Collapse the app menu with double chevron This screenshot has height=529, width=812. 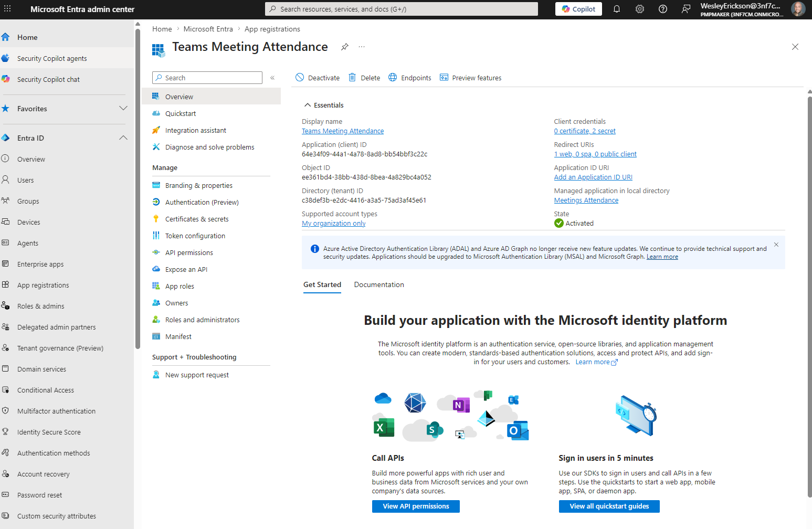coord(272,78)
